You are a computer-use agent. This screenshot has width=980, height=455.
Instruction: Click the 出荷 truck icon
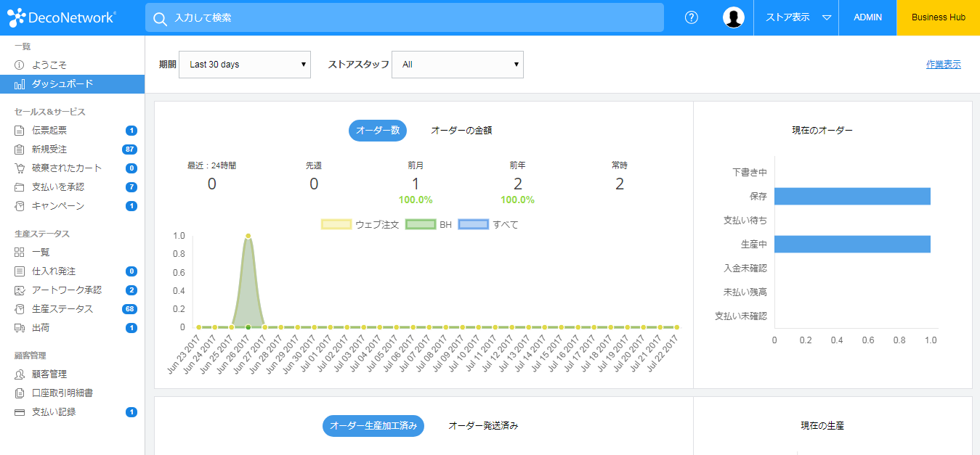pos(20,328)
